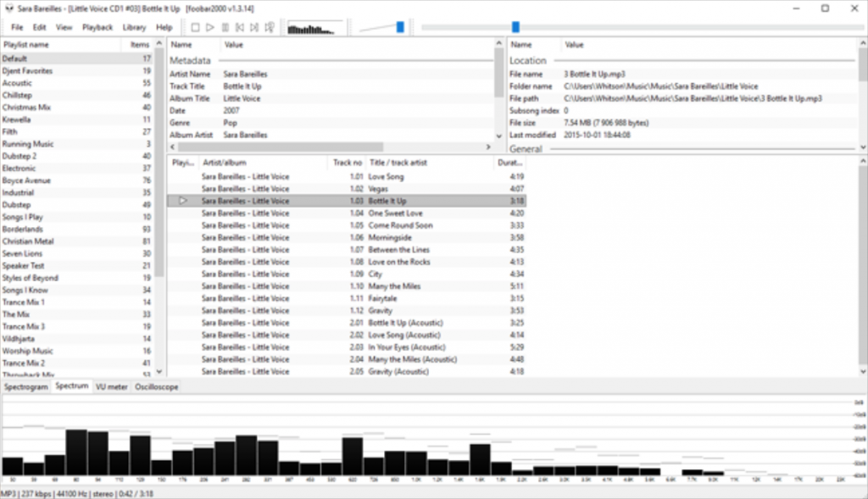Image resolution: width=868 pixels, height=499 pixels.
Task: Skip back to the previous track
Action: click(x=240, y=27)
